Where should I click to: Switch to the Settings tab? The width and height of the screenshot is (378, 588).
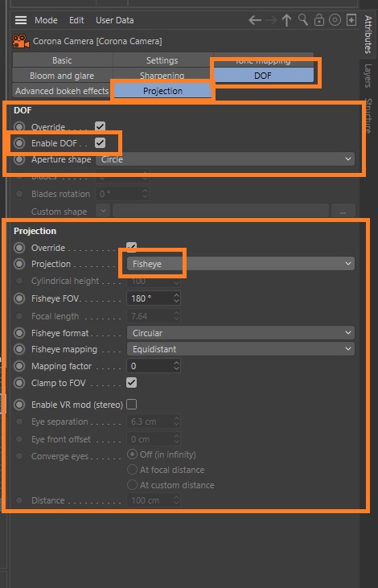click(x=162, y=60)
